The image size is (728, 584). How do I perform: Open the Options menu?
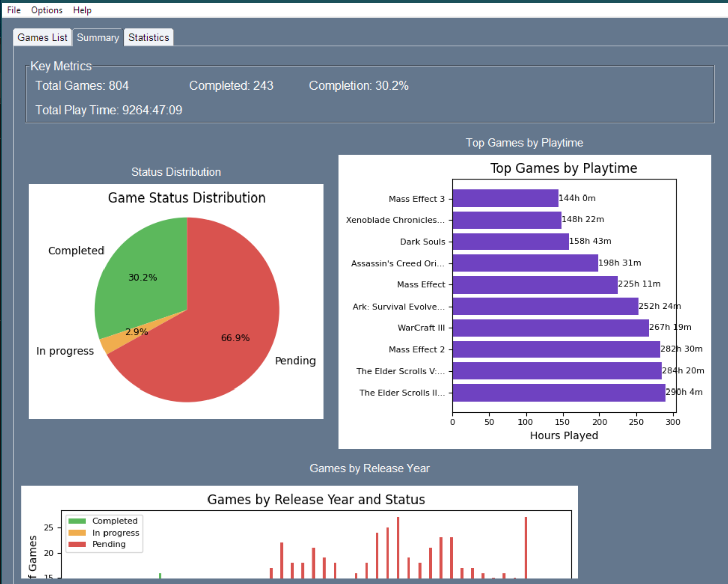click(47, 10)
